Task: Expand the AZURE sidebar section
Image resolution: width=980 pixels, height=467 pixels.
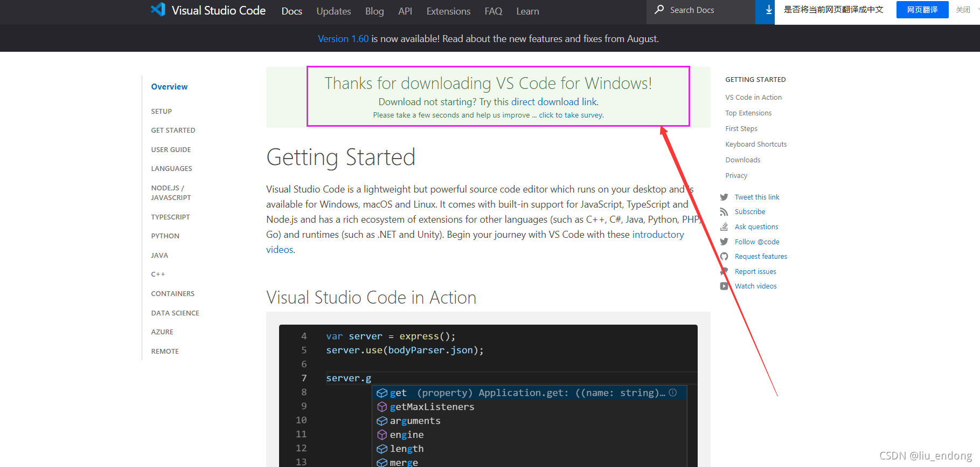Action: (162, 332)
